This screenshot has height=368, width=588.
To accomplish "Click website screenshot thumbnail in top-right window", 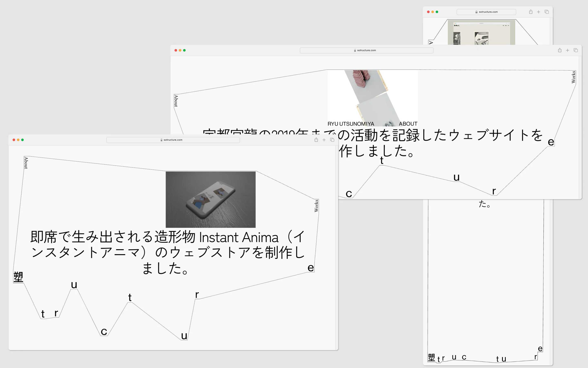I will click(x=481, y=32).
